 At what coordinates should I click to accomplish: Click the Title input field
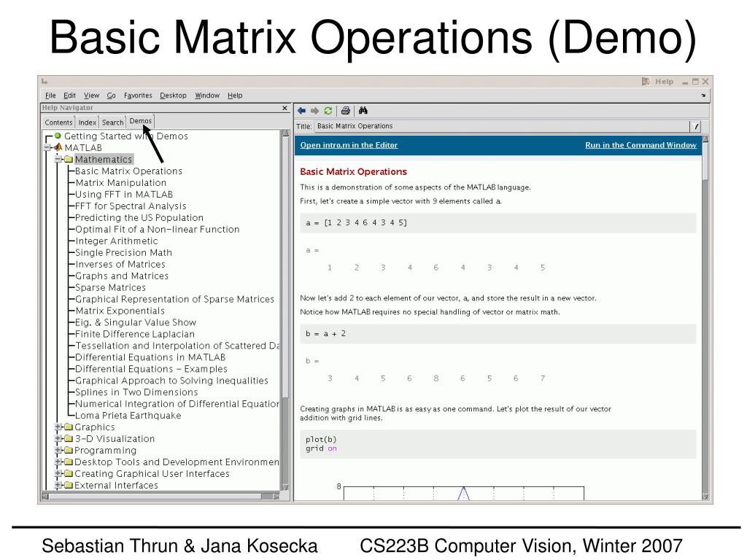click(502, 126)
